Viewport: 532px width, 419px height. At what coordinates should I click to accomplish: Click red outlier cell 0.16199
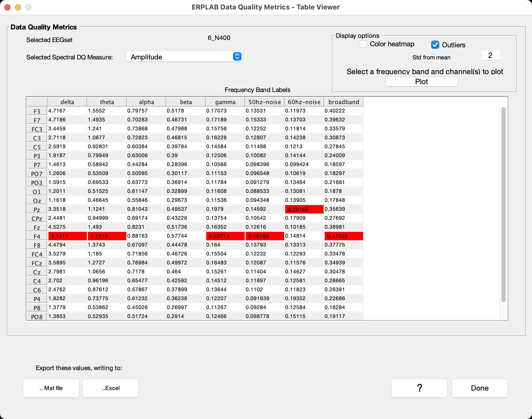click(265, 236)
